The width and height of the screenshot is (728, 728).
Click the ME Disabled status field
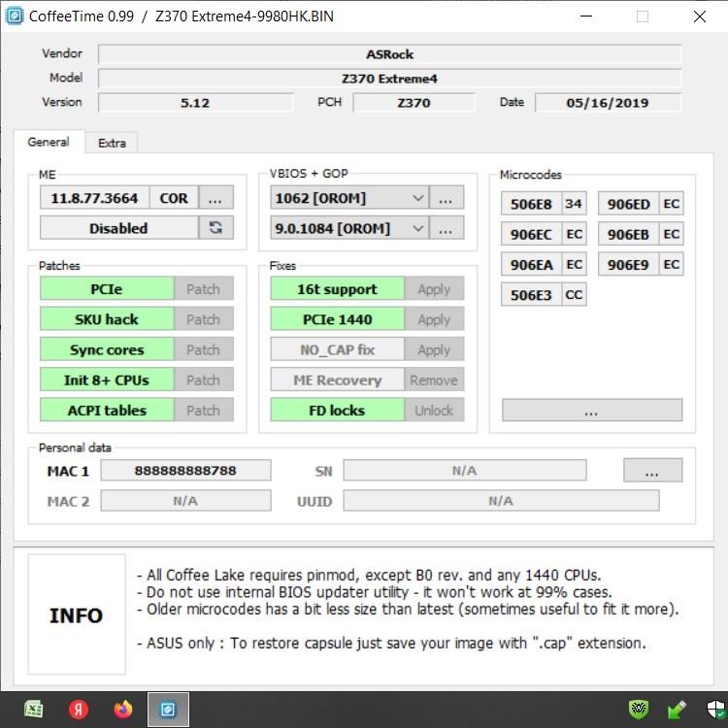tap(118, 227)
